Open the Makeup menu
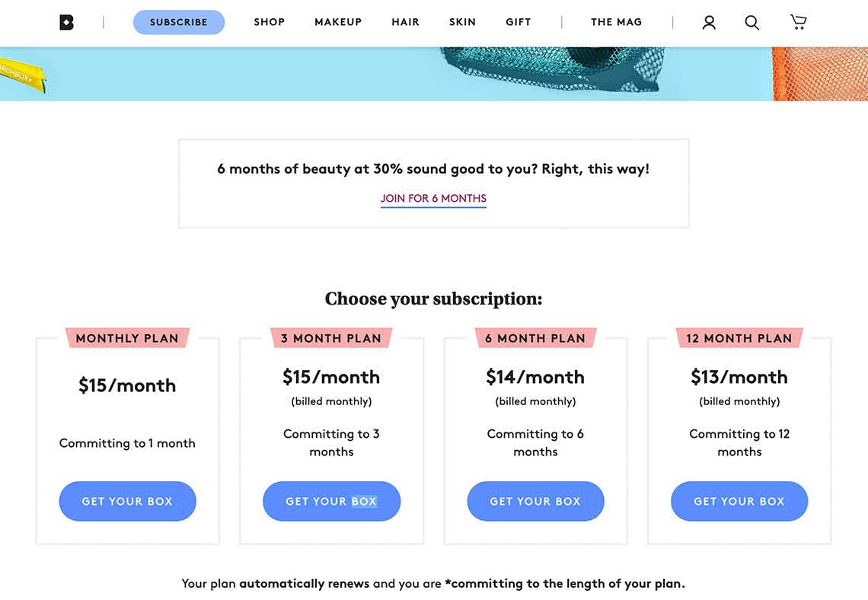The width and height of the screenshot is (868, 600). [x=338, y=22]
